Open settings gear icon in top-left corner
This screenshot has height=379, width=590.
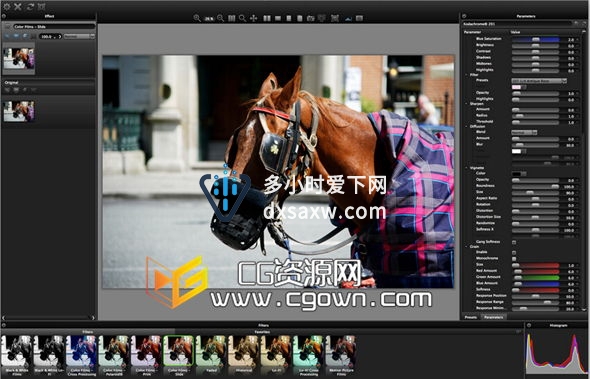7,6
